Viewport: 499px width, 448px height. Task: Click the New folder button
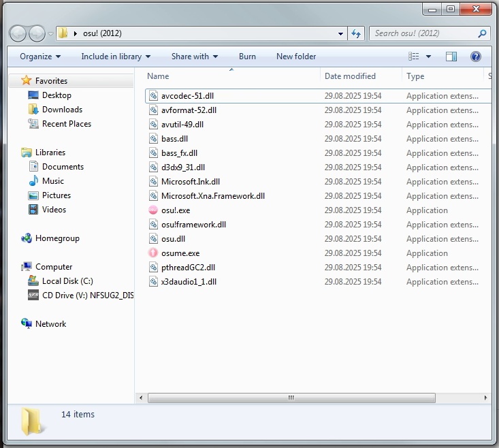296,57
